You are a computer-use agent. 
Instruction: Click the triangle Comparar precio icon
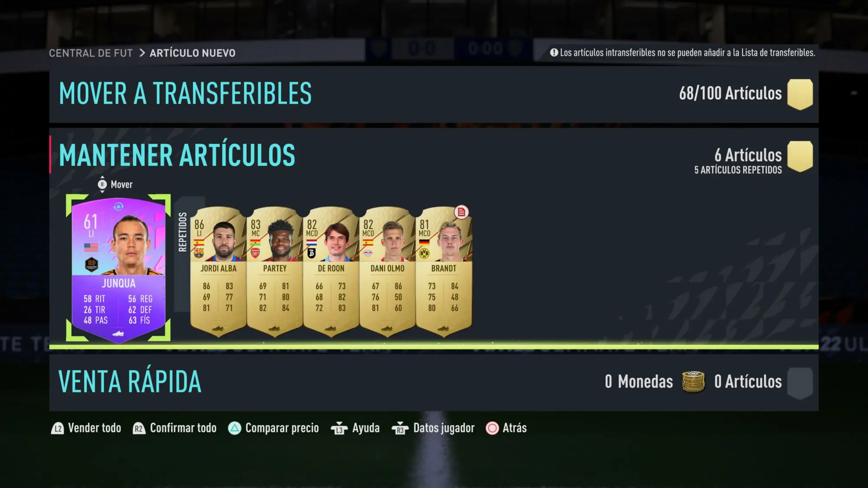point(234,428)
